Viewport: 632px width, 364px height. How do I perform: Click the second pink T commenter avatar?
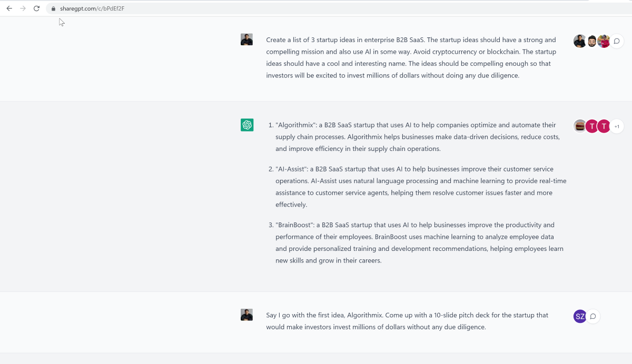coord(604,126)
